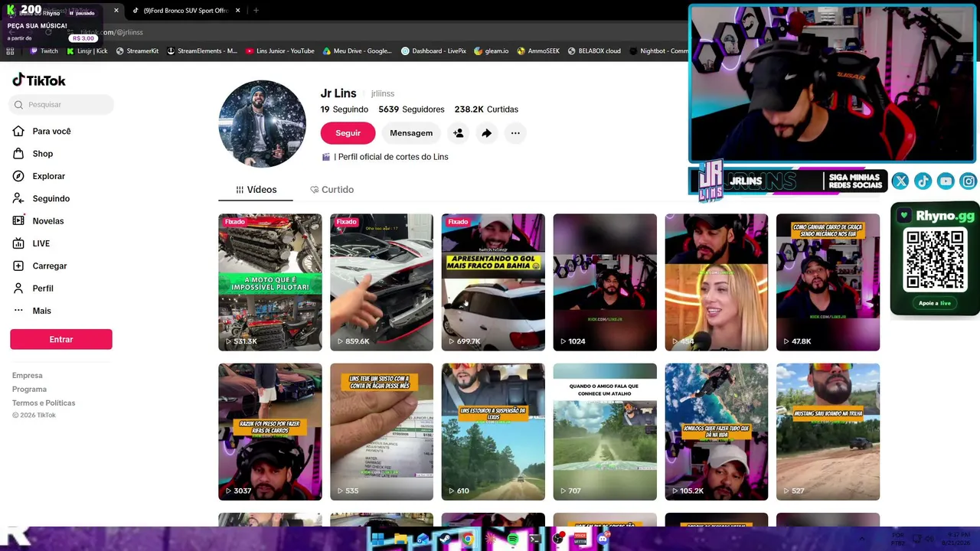Screen dimensions: 980x551
Task: Click the TikTok logo
Action: pos(39,80)
